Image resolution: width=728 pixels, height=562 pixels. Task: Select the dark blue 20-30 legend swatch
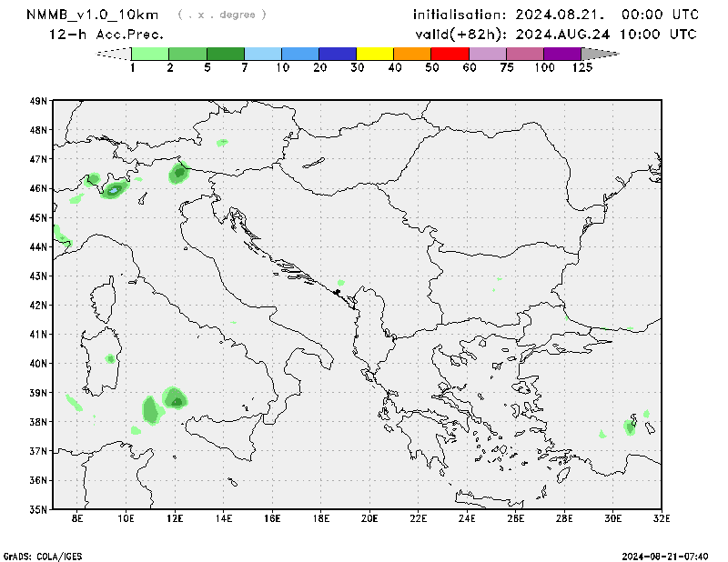point(338,54)
